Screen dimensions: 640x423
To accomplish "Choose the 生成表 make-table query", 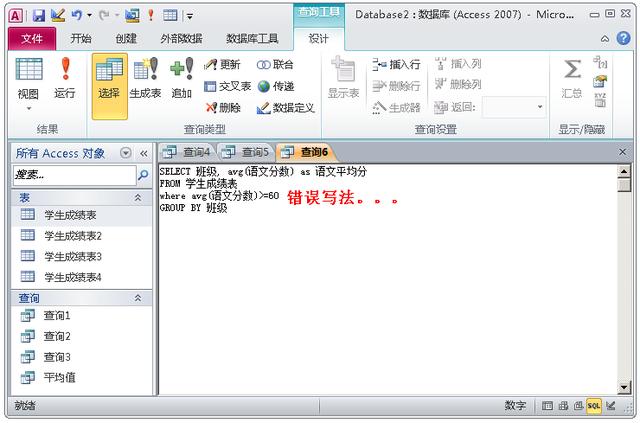I will pos(145,78).
